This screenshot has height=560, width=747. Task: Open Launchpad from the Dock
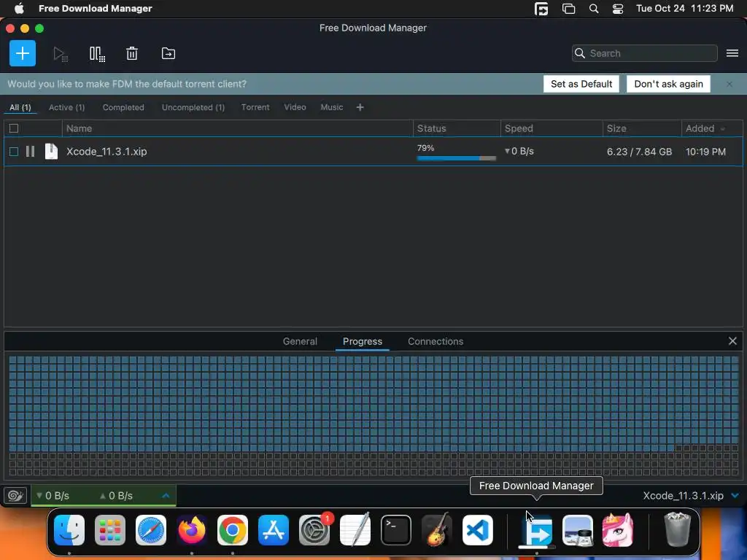110,530
